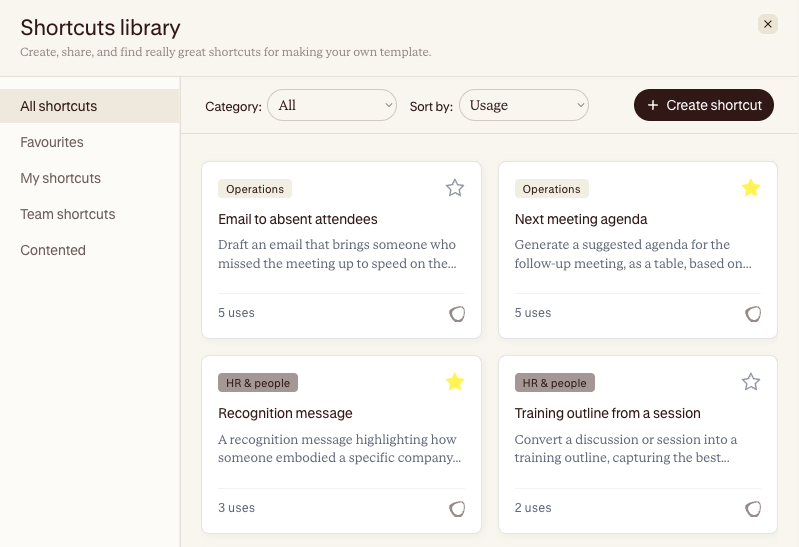The height and width of the screenshot is (547, 799).
Task: Click '5 uses' on Next meeting agenda card
Action: coord(533,313)
